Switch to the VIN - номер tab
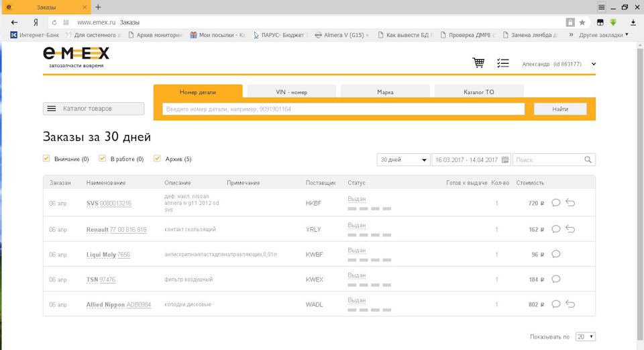Image resolution: width=644 pixels, height=350 pixels. (x=292, y=92)
